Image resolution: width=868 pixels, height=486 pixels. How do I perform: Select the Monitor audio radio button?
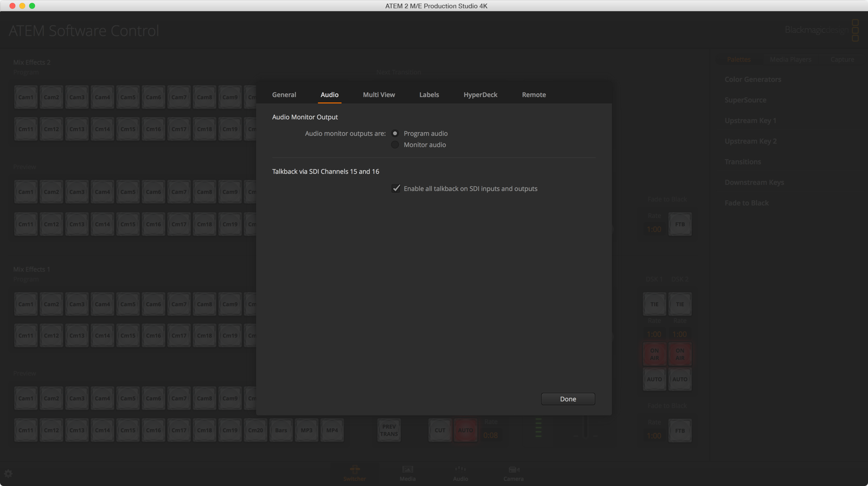pyautogui.click(x=395, y=144)
